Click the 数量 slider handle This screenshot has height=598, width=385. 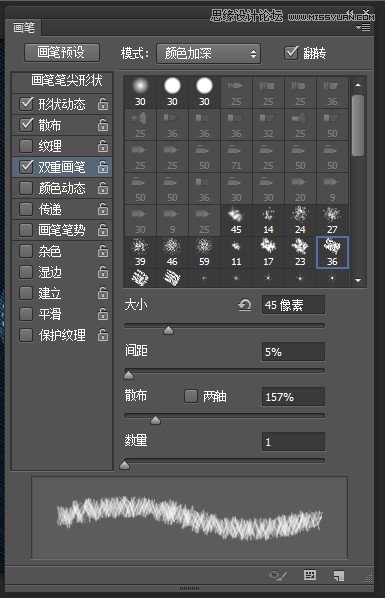(124, 465)
